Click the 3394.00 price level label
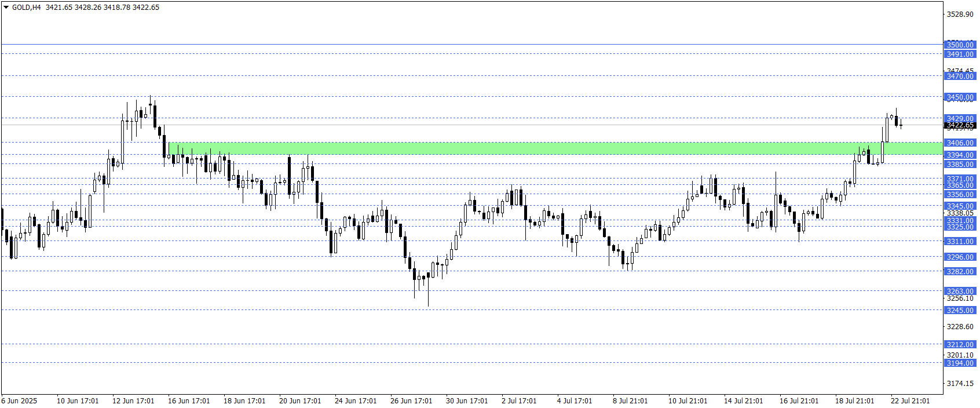This screenshot has width=980, height=408. [960, 155]
